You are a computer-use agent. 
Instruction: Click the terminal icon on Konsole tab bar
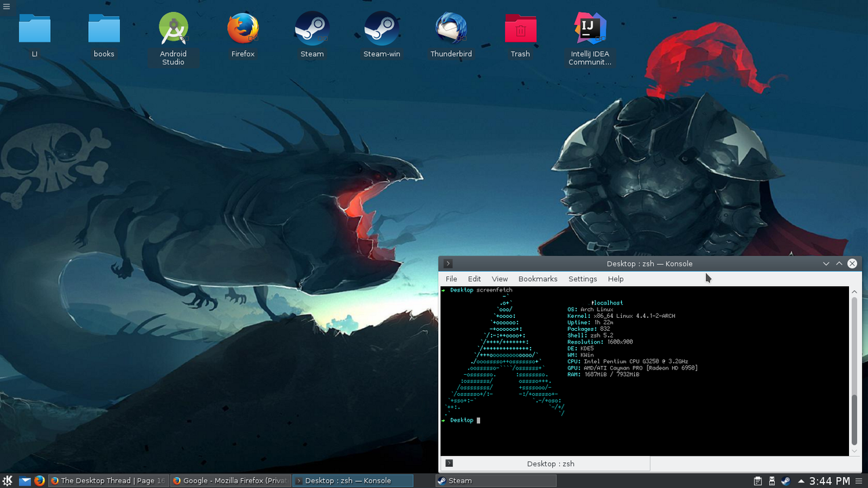pos(448,464)
